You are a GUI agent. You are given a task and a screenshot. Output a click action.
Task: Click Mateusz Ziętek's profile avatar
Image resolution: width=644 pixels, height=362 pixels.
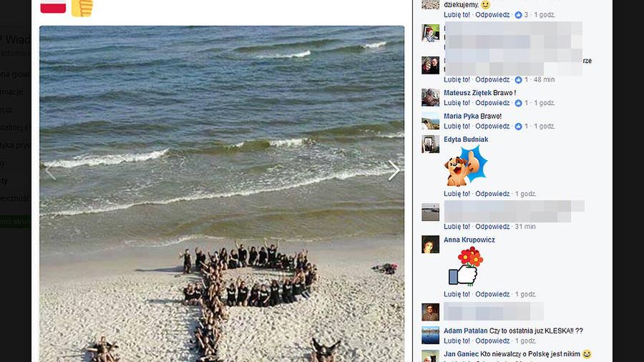[430, 97]
